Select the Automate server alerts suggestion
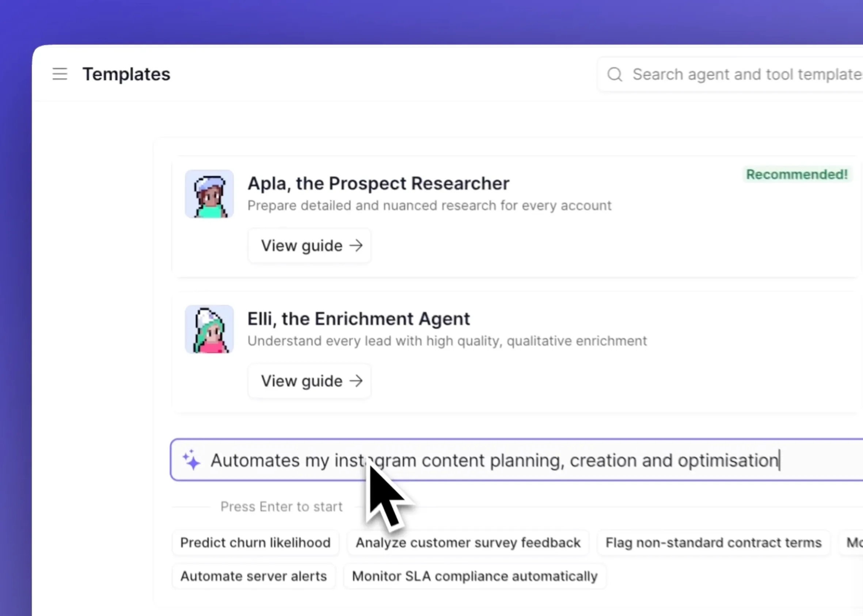Screen dimensions: 863x616 pyautogui.click(x=253, y=576)
